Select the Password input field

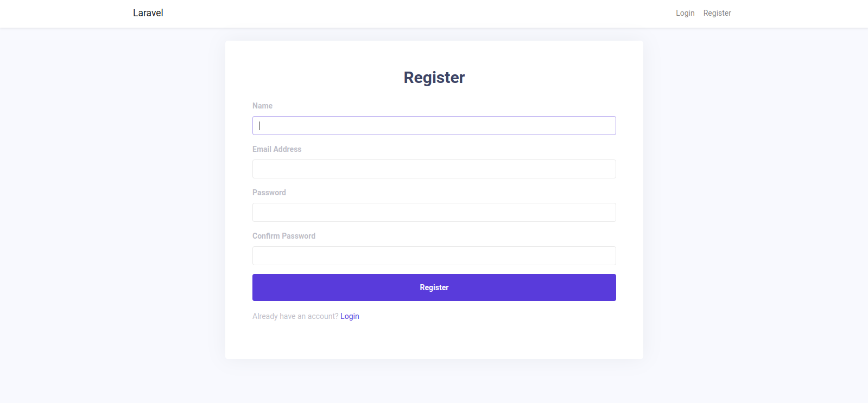pos(434,213)
